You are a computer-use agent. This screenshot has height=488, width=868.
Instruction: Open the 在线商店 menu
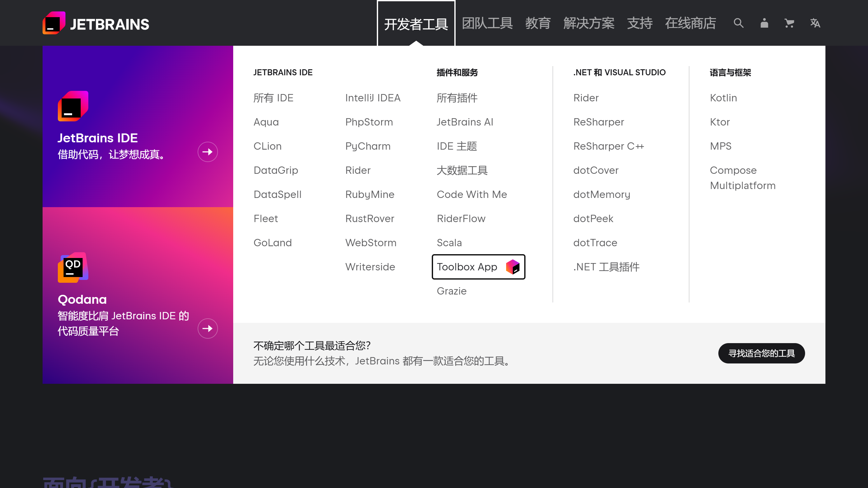(690, 23)
